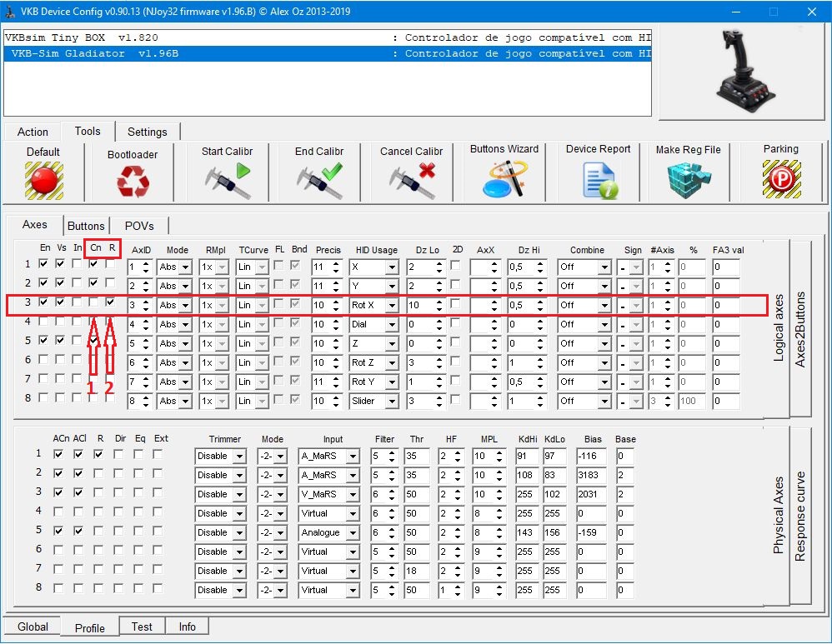Toggle Cn checkbox for logical axis 1
The height and width of the screenshot is (644, 832).
pyautogui.click(x=94, y=263)
